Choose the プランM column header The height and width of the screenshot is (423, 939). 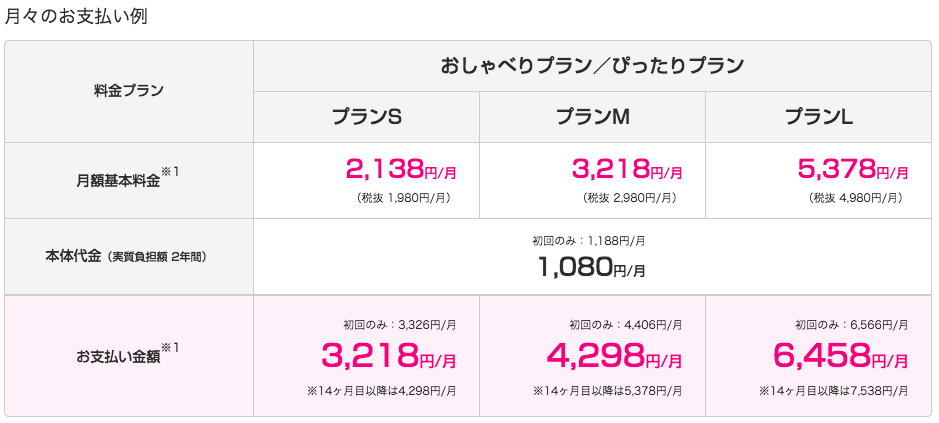[x=592, y=117]
